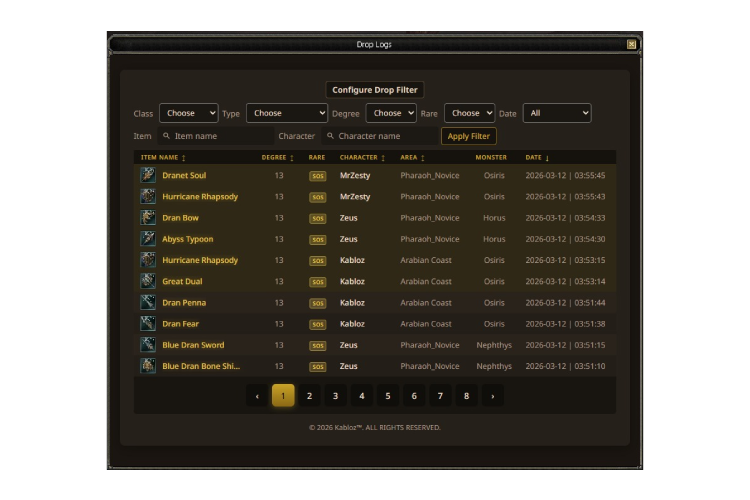Screen dimensions: 750x500
Task: Click the Great Dual item icon
Action: 148,281
